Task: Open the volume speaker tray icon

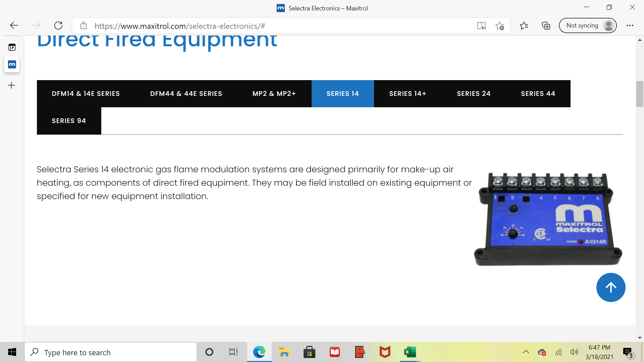Action: tap(574, 352)
